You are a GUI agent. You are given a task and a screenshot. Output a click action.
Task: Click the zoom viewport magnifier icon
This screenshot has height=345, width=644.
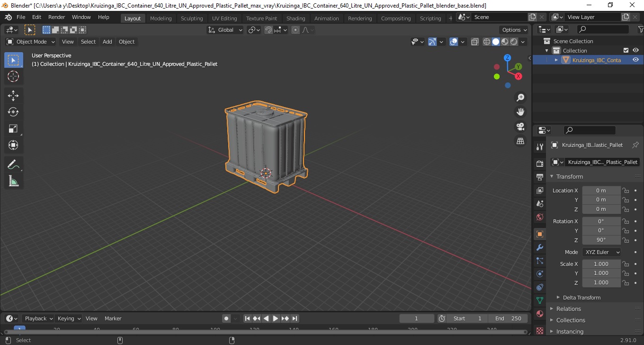click(520, 98)
